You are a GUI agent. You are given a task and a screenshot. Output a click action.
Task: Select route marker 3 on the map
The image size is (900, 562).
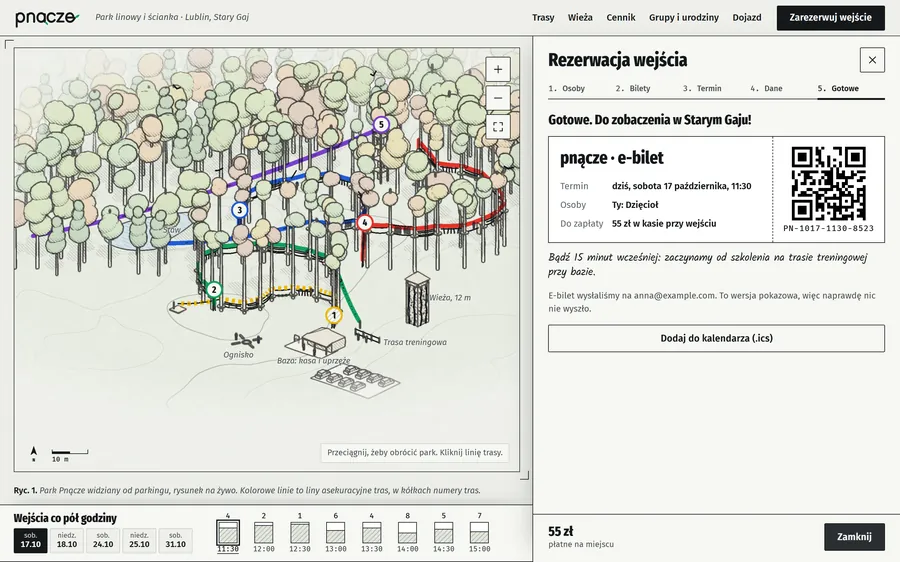240,210
